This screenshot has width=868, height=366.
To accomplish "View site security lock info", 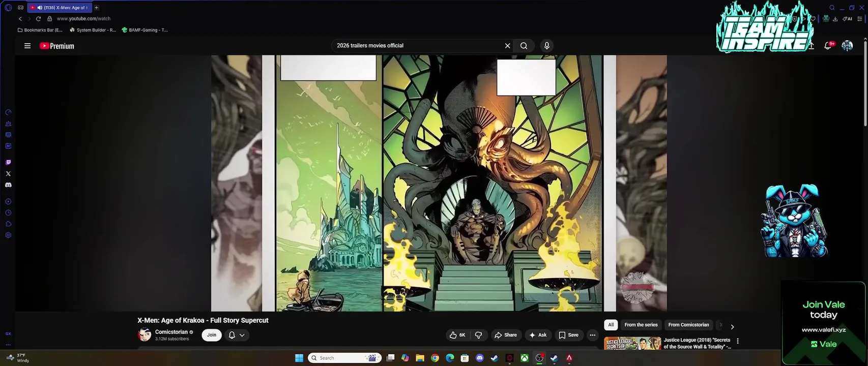I will click(49, 19).
